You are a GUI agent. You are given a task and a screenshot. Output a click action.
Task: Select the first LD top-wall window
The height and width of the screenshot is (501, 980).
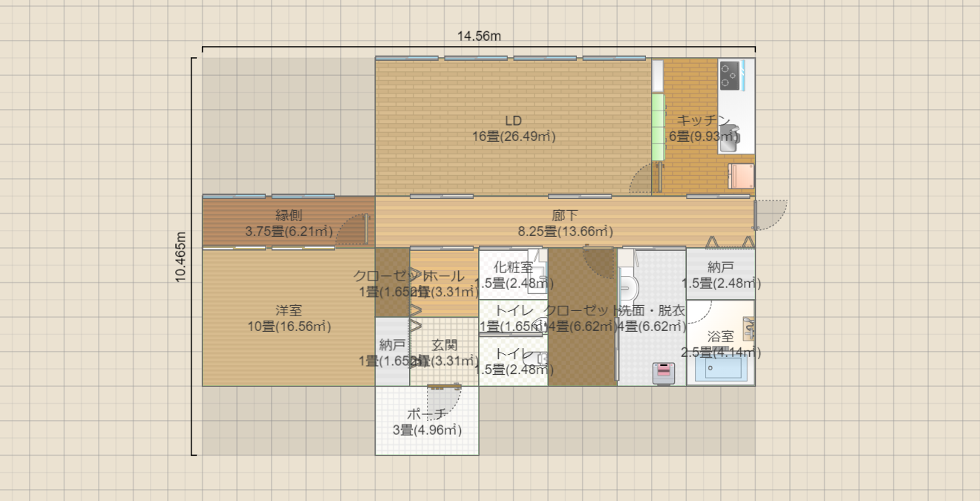[x=406, y=58]
